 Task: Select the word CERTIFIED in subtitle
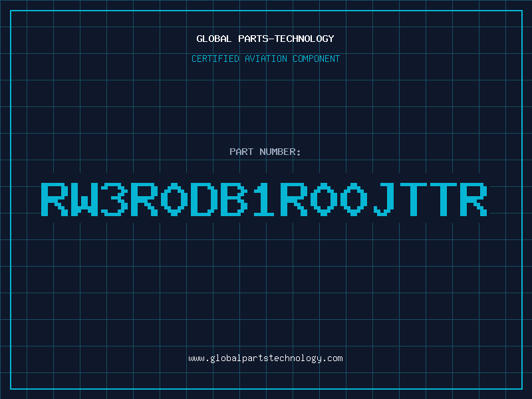point(215,59)
